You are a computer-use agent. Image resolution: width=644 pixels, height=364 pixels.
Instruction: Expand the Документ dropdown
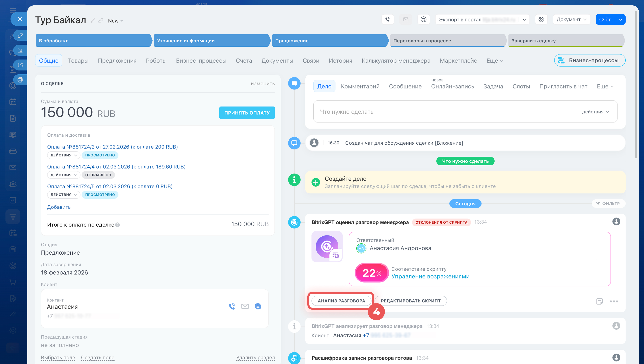click(572, 19)
